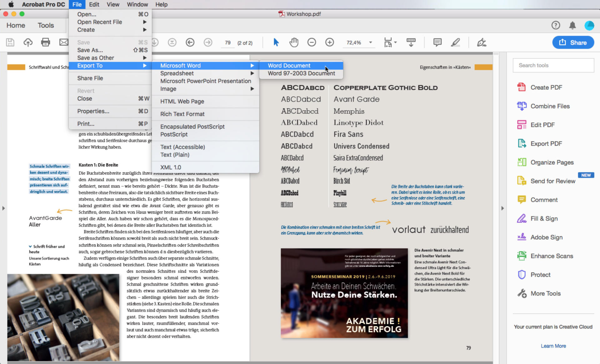Select Word Document from the export menu
This screenshot has width=600, height=364.
[289, 66]
